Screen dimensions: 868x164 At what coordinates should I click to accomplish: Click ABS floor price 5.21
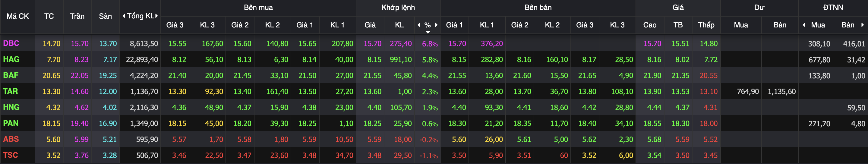click(x=109, y=139)
